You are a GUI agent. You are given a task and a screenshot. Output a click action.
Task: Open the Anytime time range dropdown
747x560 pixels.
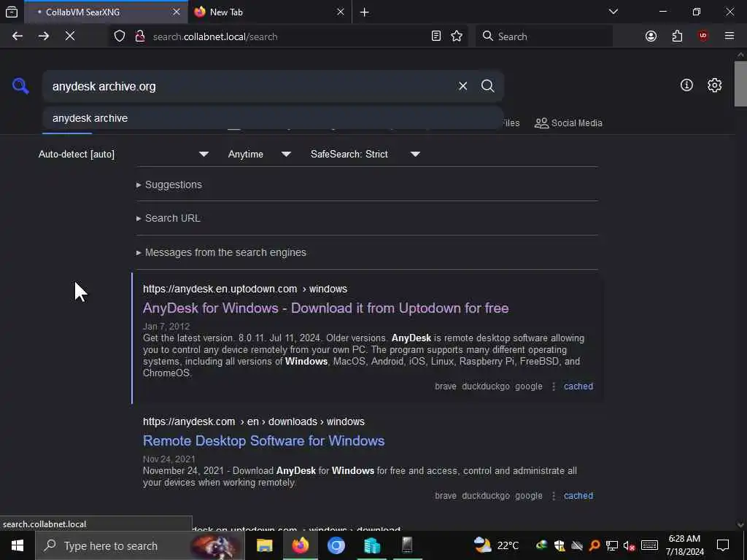(x=259, y=155)
